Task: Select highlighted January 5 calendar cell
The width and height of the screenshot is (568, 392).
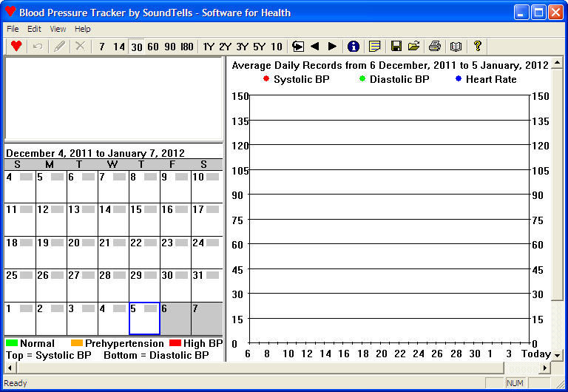Action: point(144,319)
